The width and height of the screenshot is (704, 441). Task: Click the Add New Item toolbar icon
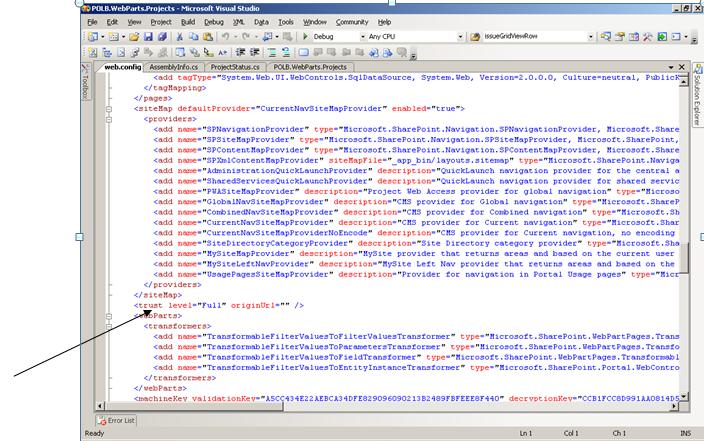pyautogui.click(x=114, y=37)
